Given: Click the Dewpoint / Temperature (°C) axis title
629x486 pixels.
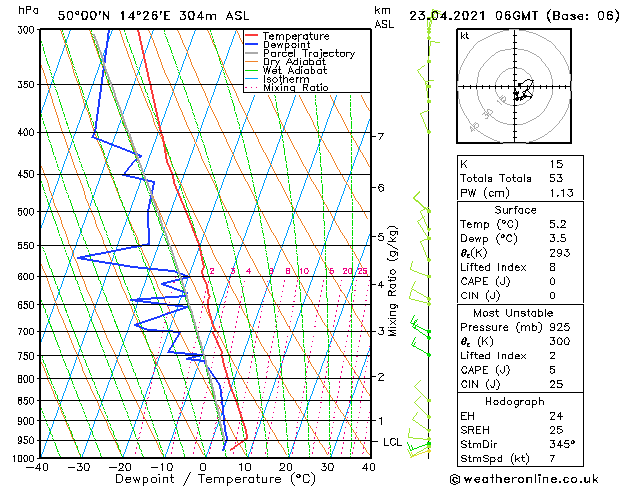Looking at the screenshot, I should tap(215, 479).
